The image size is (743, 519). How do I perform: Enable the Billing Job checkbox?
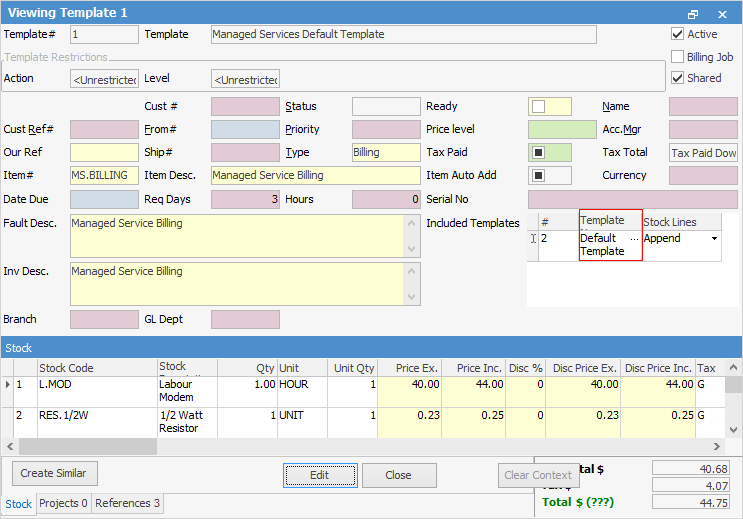tap(678, 57)
